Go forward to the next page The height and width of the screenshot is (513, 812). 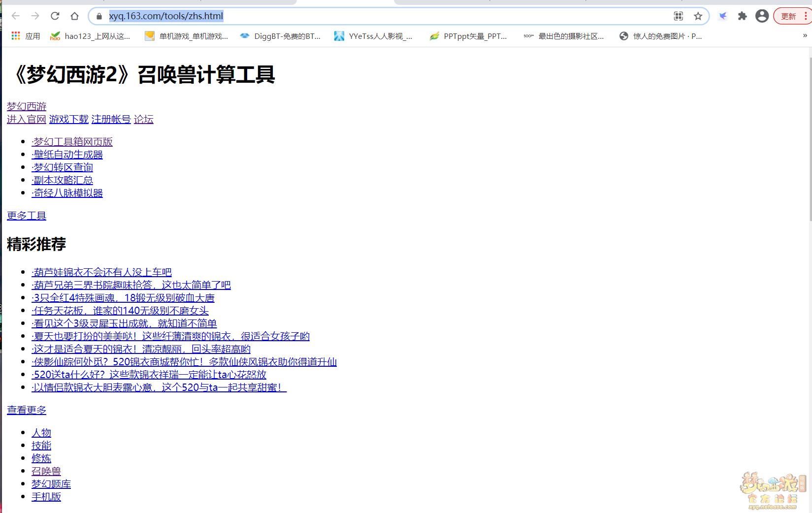[x=35, y=16]
